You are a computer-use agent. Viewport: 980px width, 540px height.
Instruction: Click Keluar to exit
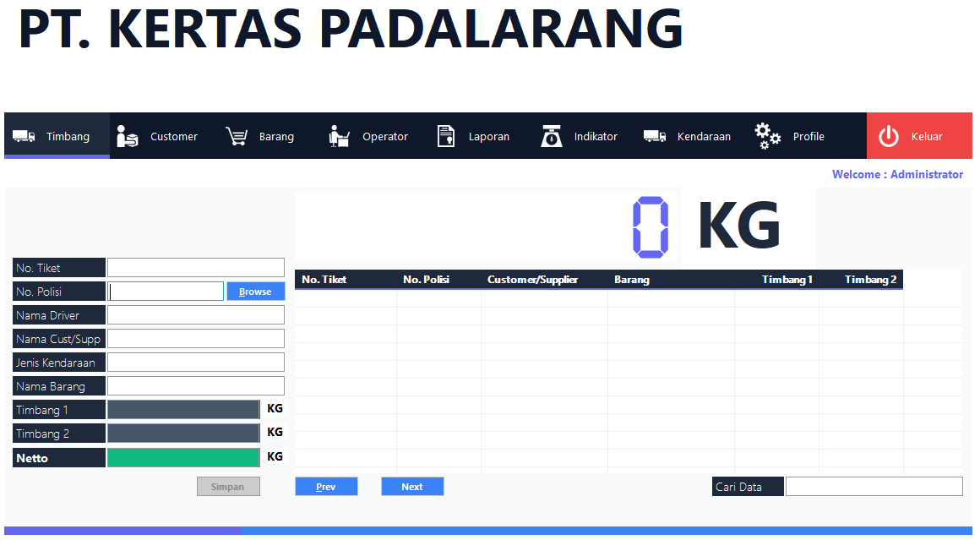tap(919, 135)
